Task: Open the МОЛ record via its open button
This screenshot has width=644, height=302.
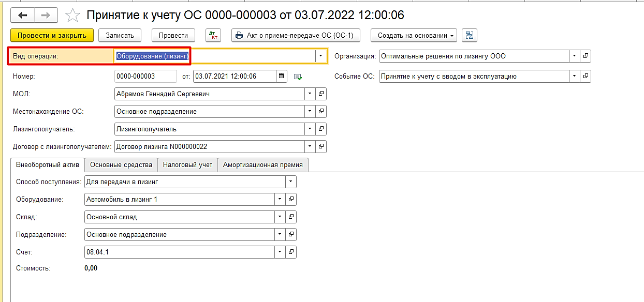Action: click(321, 94)
